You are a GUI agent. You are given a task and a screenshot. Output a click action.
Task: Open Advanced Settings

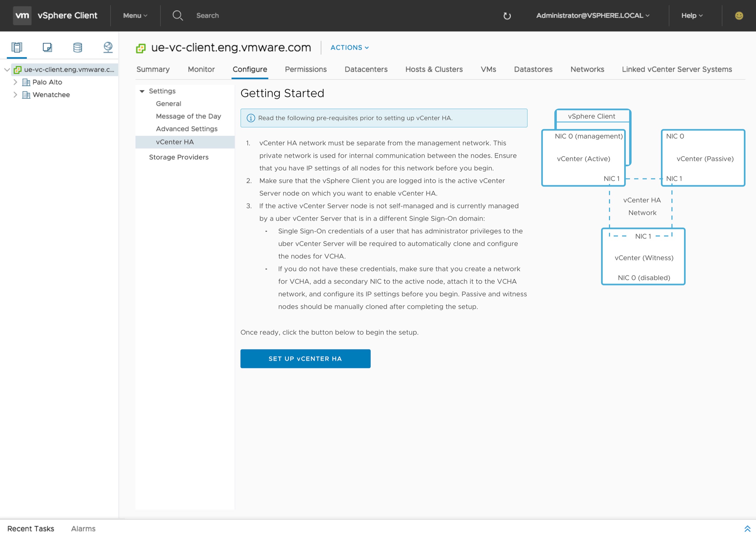[187, 129]
